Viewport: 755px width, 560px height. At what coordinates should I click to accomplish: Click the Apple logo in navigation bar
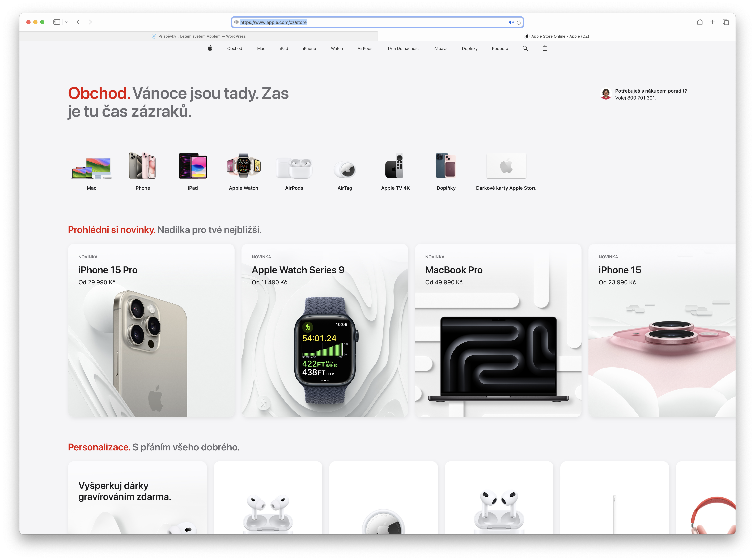point(210,48)
